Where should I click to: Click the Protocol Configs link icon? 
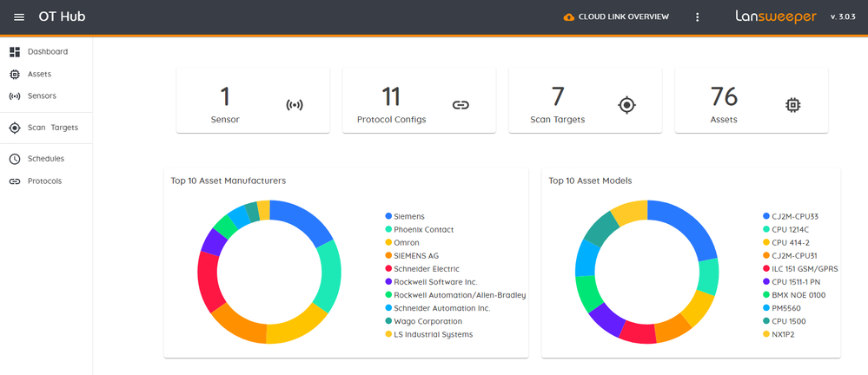tap(461, 105)
